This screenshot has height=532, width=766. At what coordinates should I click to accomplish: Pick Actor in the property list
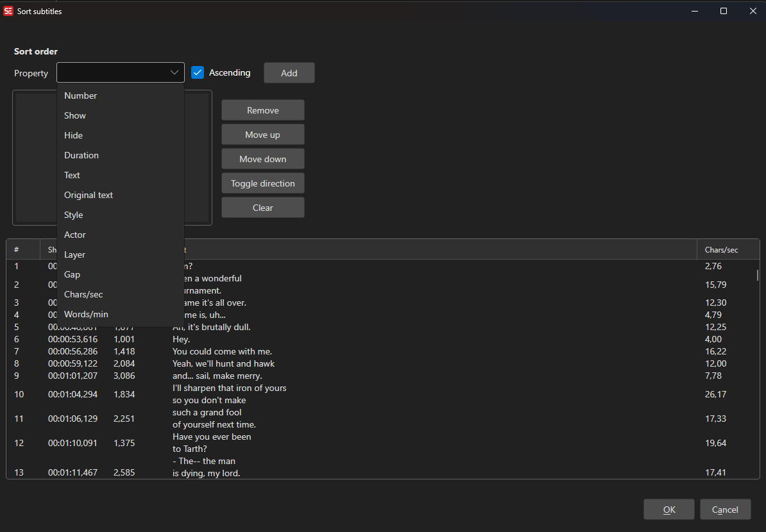click(75, 235)
